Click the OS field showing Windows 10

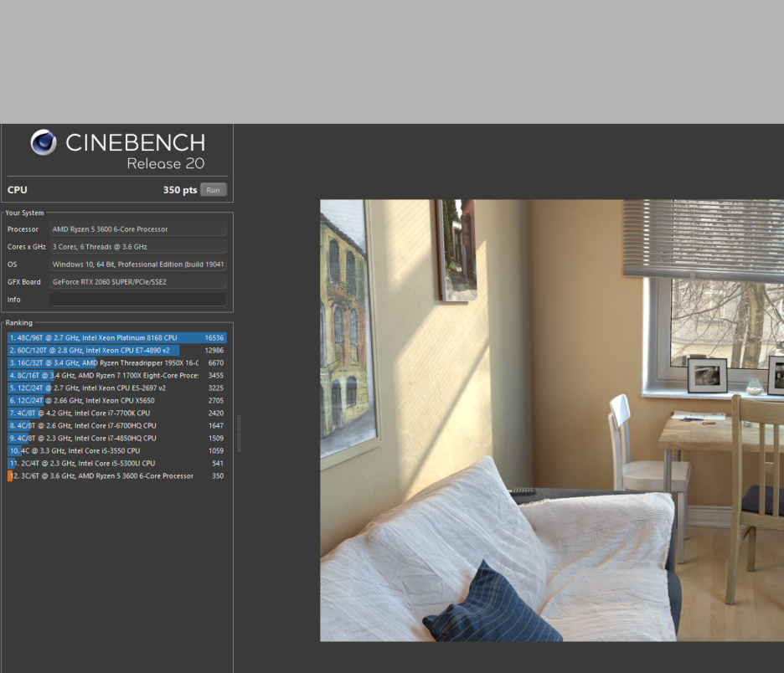(138, 264)
